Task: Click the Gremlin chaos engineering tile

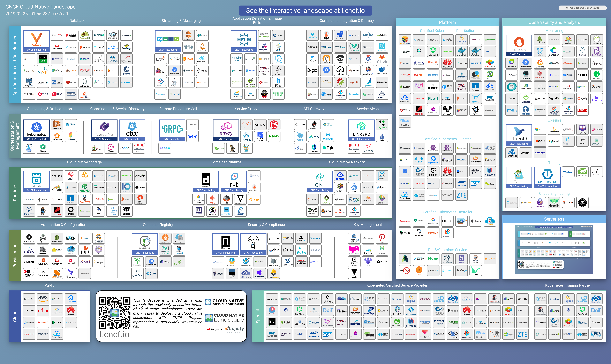Action: 554,203
